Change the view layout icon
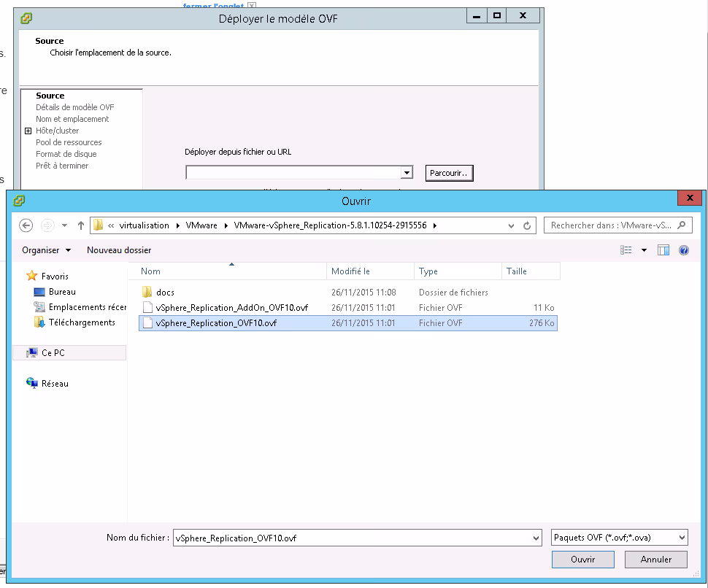The image size is (708, 588). point(626,250)
